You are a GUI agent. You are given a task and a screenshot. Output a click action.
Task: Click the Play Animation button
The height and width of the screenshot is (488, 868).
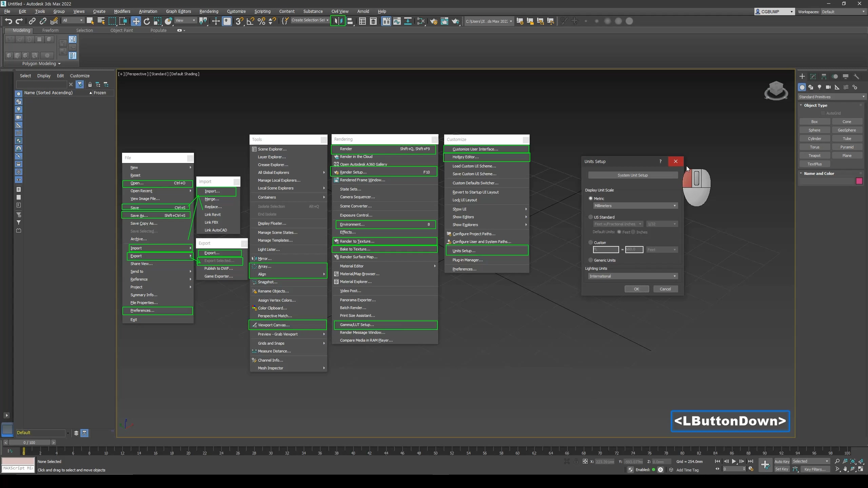coord(734,461)
